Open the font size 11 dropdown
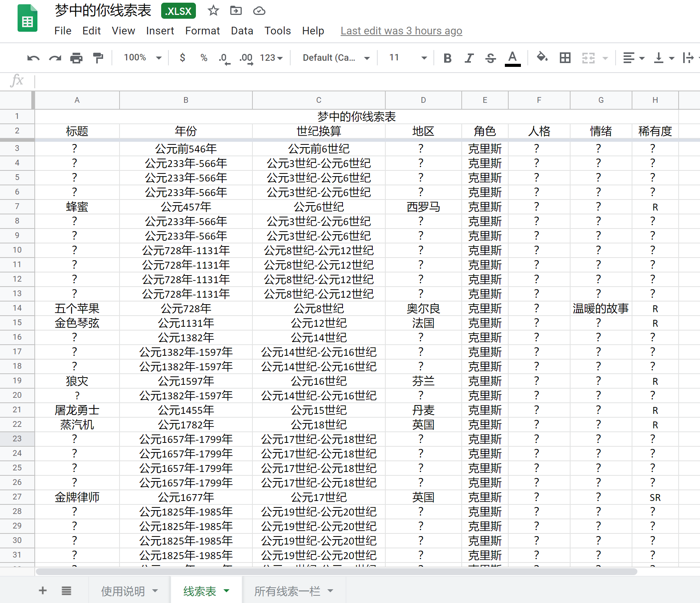The height and width of the screenshot is (603, 700). click(x=407, y=58)
